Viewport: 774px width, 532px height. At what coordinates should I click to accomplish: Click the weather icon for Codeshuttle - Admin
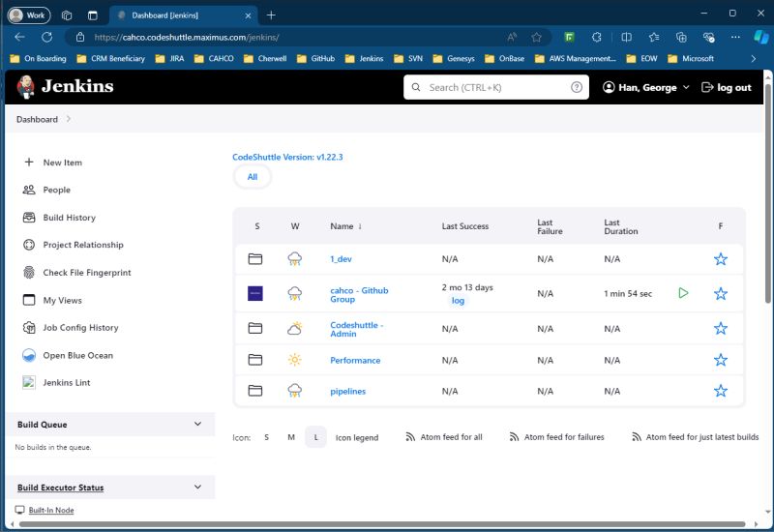point(295,328)
